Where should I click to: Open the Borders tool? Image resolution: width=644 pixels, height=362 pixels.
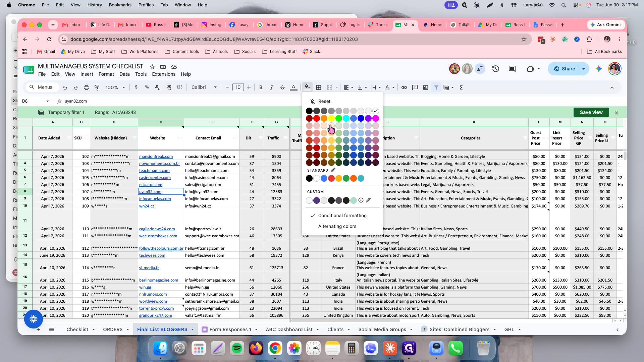319,87
